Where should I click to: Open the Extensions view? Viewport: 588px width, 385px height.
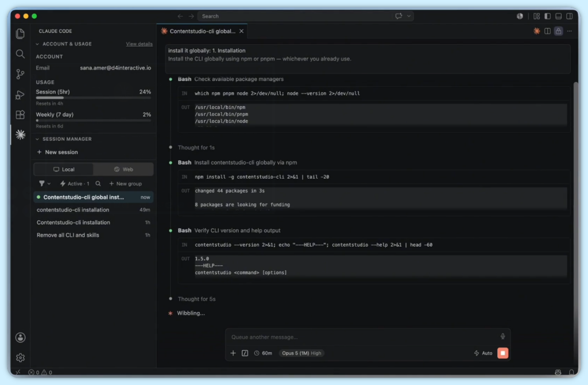(20, 115)
